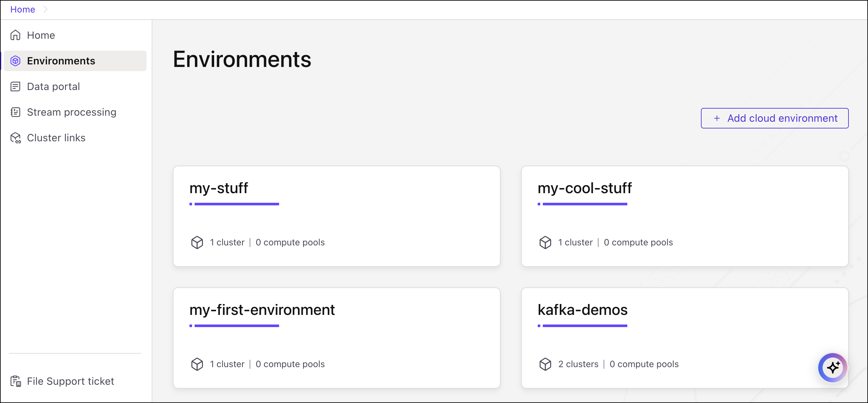Open File Support ticket link
This screenshot has height=403, width=868.
coord(70,381)
